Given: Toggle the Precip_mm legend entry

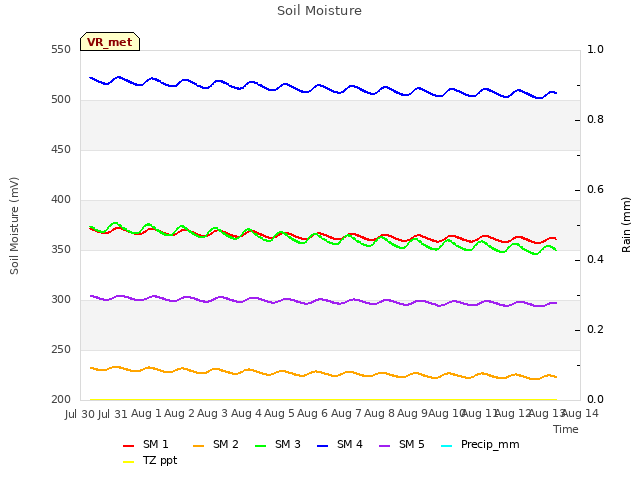Looking at the screenshot, I should (x=480, y=444).
